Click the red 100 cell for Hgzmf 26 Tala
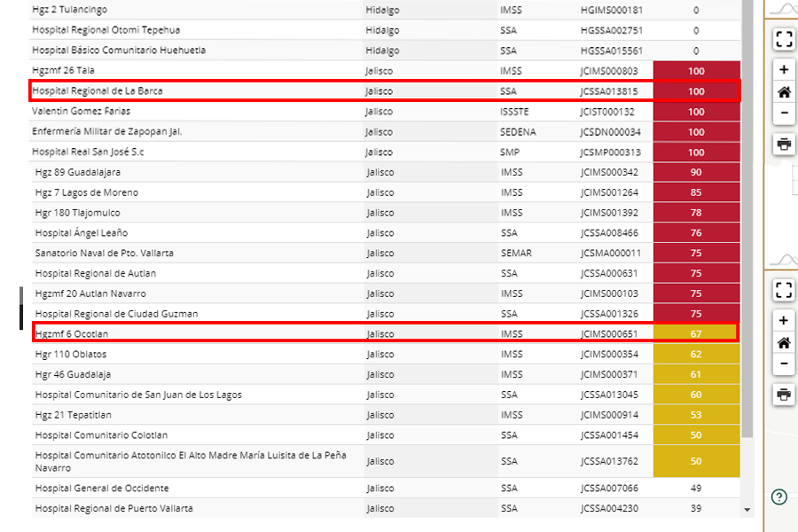The image size is (798, 532). (x=696, y=71)
